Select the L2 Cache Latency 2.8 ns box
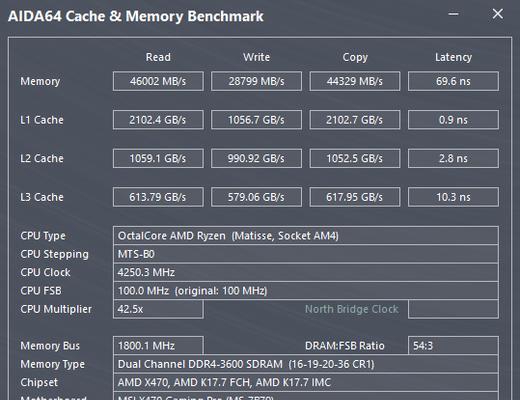 point(453,158)
